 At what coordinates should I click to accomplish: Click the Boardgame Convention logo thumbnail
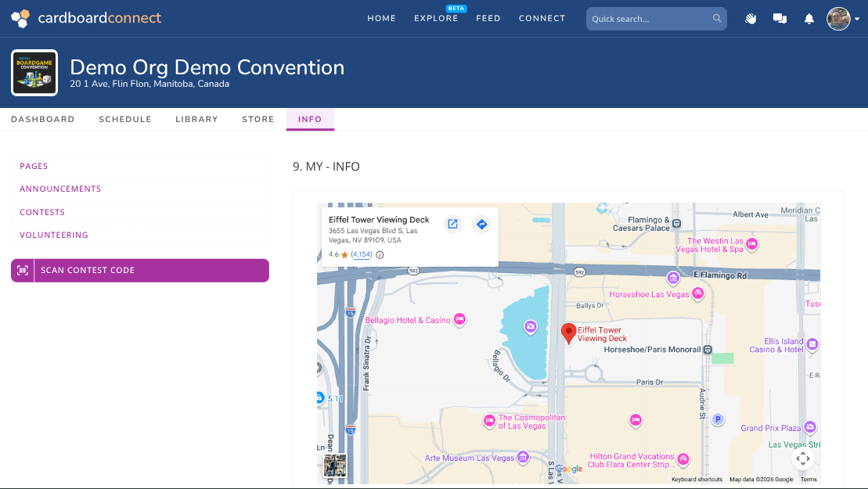tap(34, 73)
